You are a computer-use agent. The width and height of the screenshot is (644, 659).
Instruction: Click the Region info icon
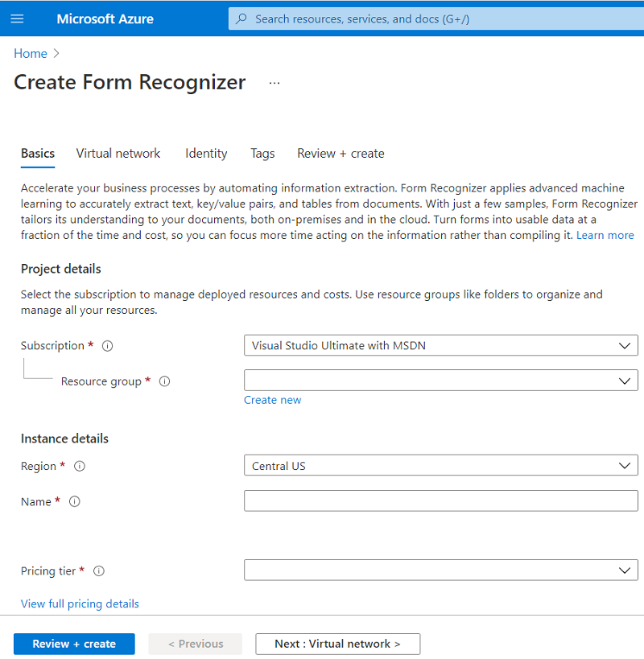[x=78, y=466]
